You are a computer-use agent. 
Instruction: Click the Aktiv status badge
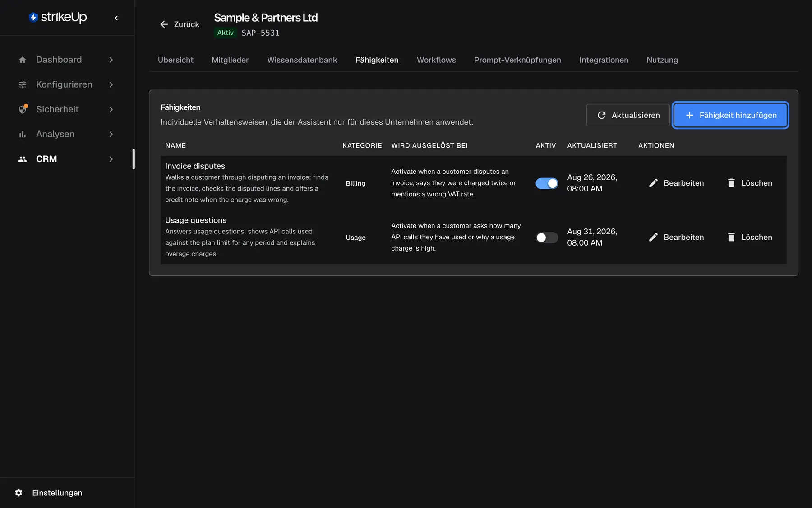tap(226, 33)
